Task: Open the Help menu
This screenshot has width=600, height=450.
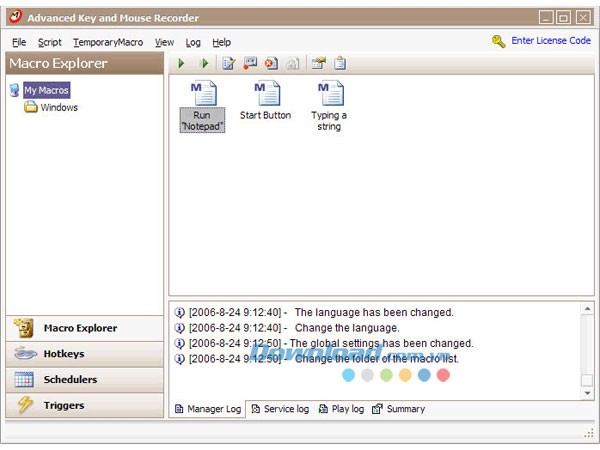Action: 222,42
